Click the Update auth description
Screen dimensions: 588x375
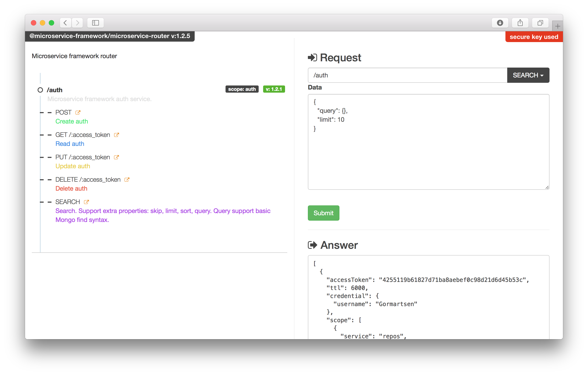(73, 166)
